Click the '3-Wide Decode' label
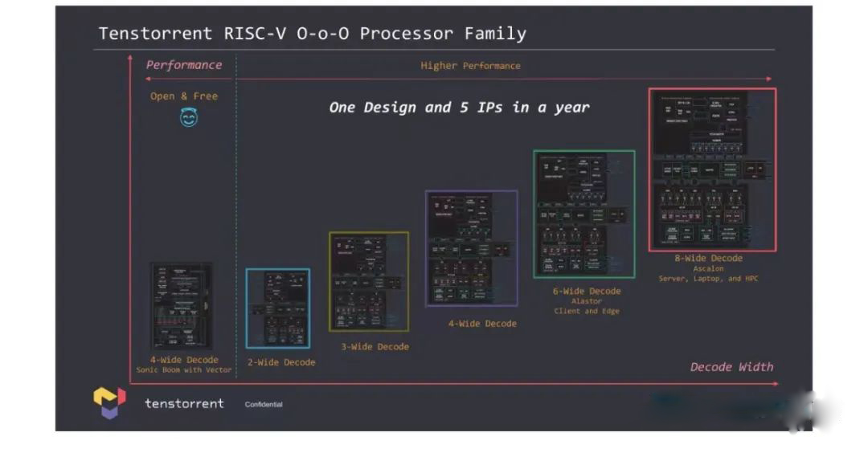This screenshot has width=868, height=449. 375,347
